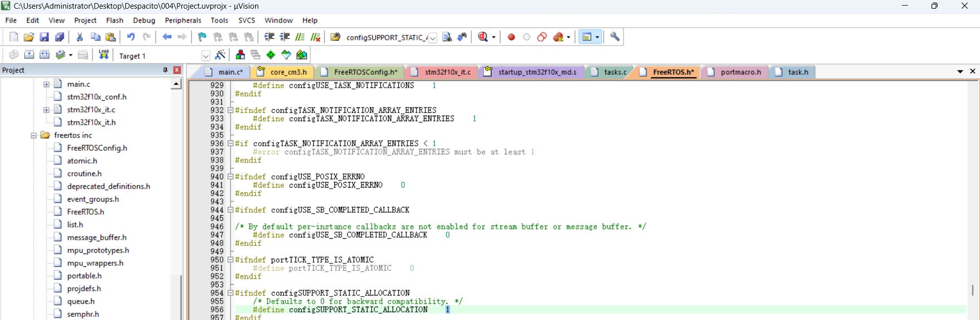Open Configuration with the wrench icon
The height and width of the screenshot is (320, 980).
tap(615, 37)
